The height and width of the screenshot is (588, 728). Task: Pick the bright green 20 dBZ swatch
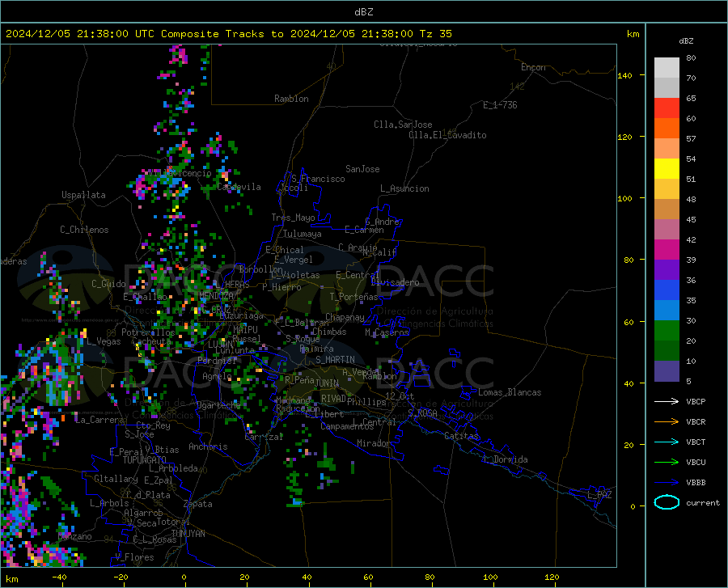[x=667, y=331]
